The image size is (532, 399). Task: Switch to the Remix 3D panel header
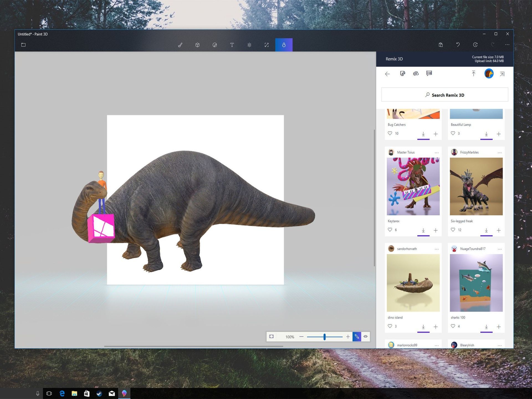click(x=394, y=59)
